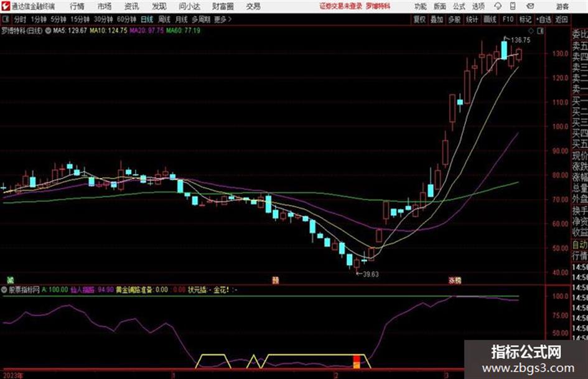Click the 统计 statistics button

[472, 19]
